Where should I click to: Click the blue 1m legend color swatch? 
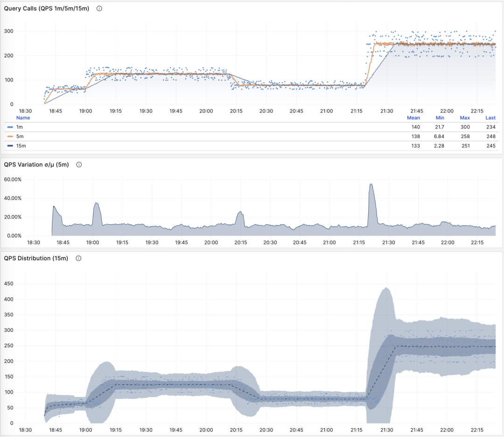10,127
